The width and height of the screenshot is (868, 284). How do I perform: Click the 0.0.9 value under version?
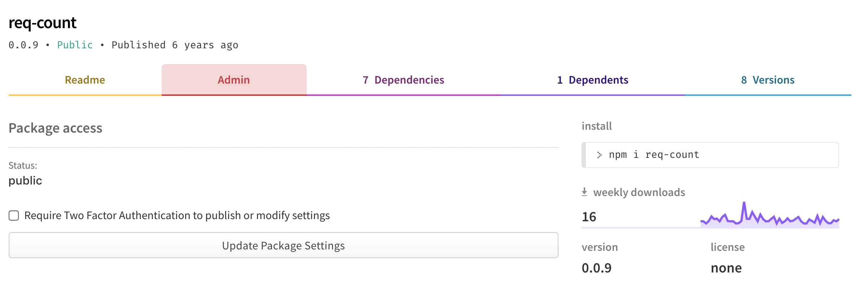point(597,268)
